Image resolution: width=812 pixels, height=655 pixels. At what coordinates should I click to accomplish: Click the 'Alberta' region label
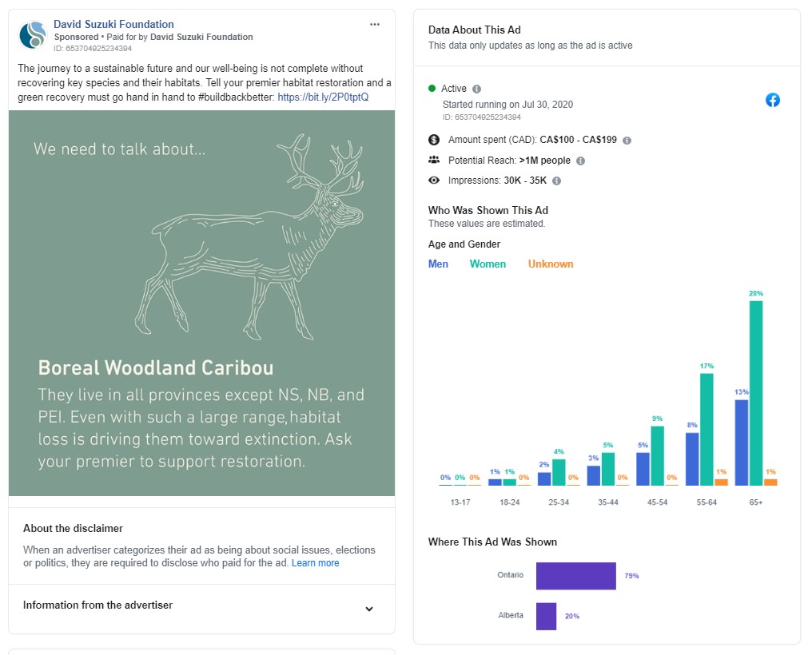[x=511, y=615]
